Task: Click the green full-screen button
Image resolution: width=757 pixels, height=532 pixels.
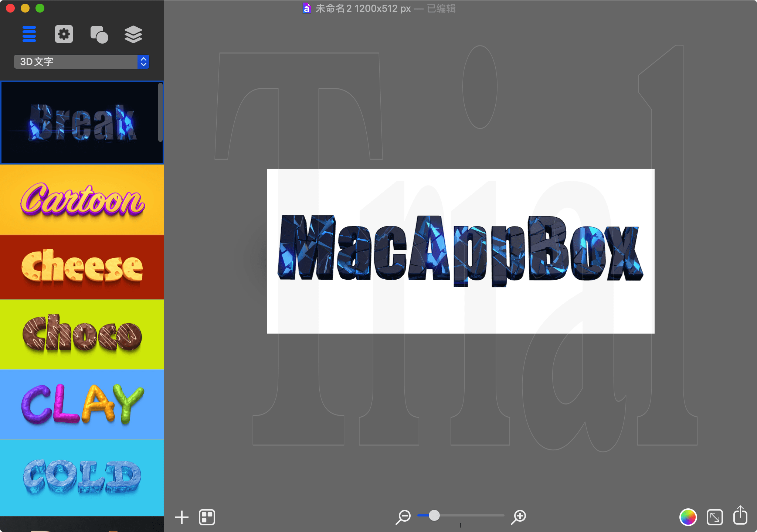Action: coord(40,8)
